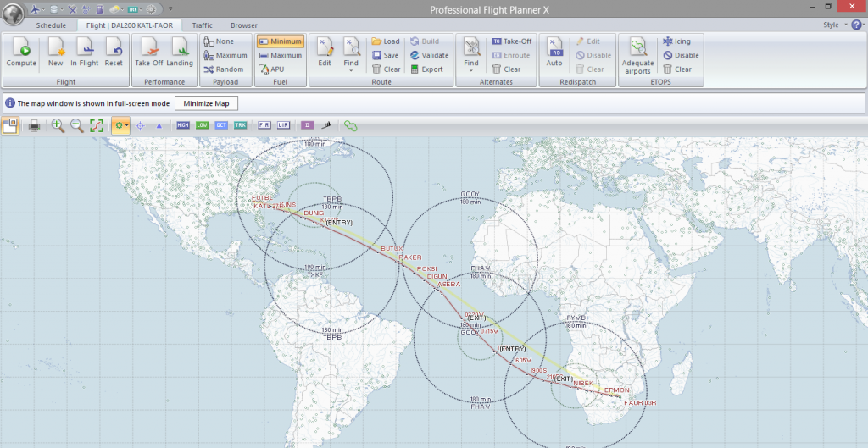Disable ETOPS
The width and height of the screenshot is (868, 448).
click(681, 55)
